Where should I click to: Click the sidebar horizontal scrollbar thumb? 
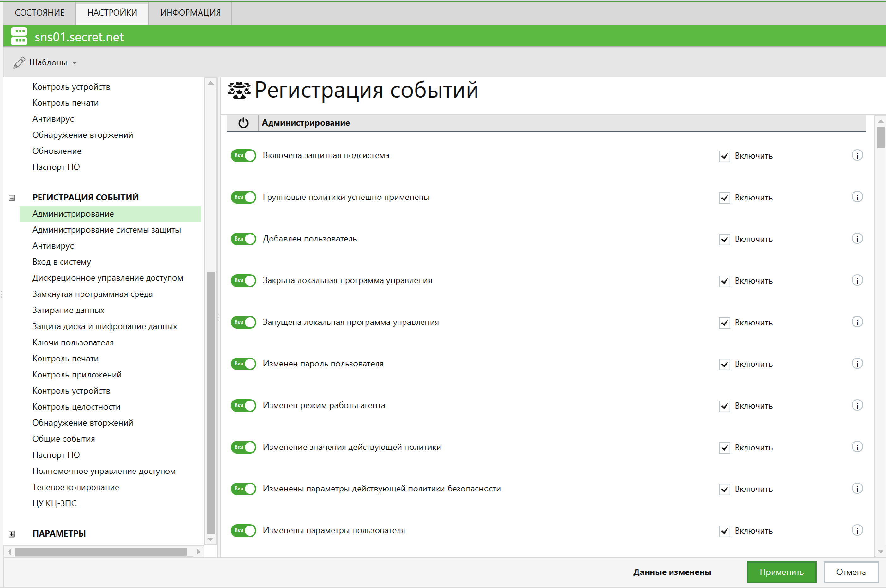click(x=100, y=552)
